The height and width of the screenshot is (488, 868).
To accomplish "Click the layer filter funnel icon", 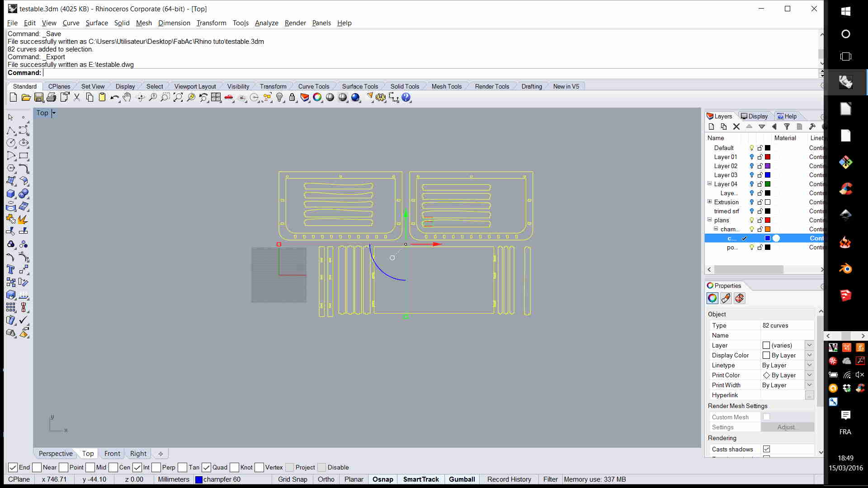I will click(787, 127).
